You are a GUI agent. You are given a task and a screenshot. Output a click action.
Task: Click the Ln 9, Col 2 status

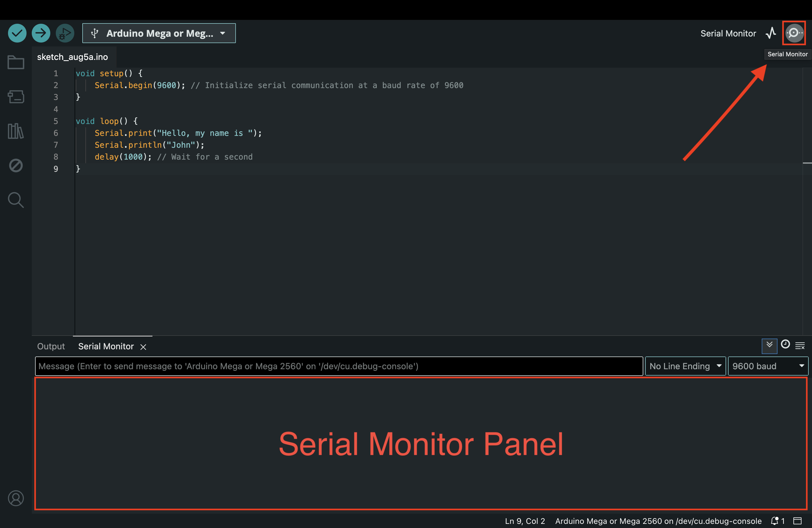[x=525, y=521]
